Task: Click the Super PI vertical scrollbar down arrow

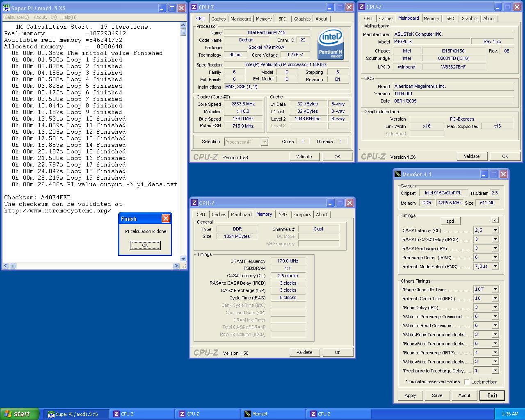Action: coord(183,259)
